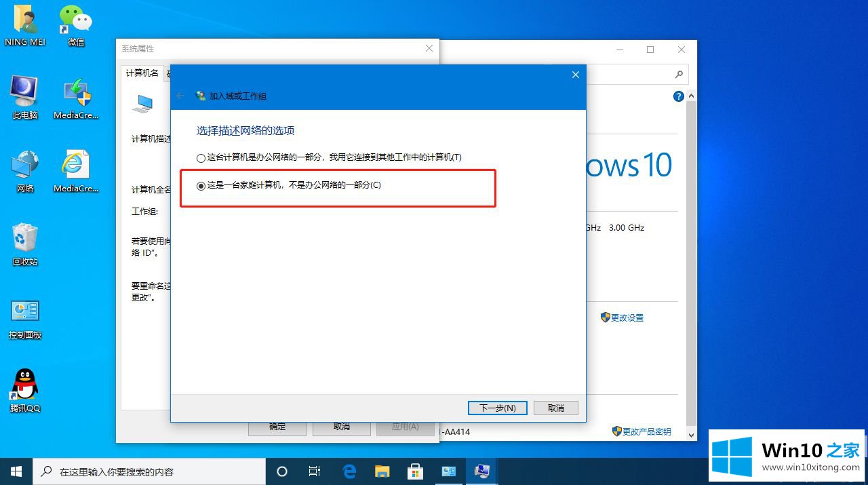The height and width of the screenshot is (485, 868).
Task: Open Microsoft Edge from the taskbar
Action: [350, 471]
